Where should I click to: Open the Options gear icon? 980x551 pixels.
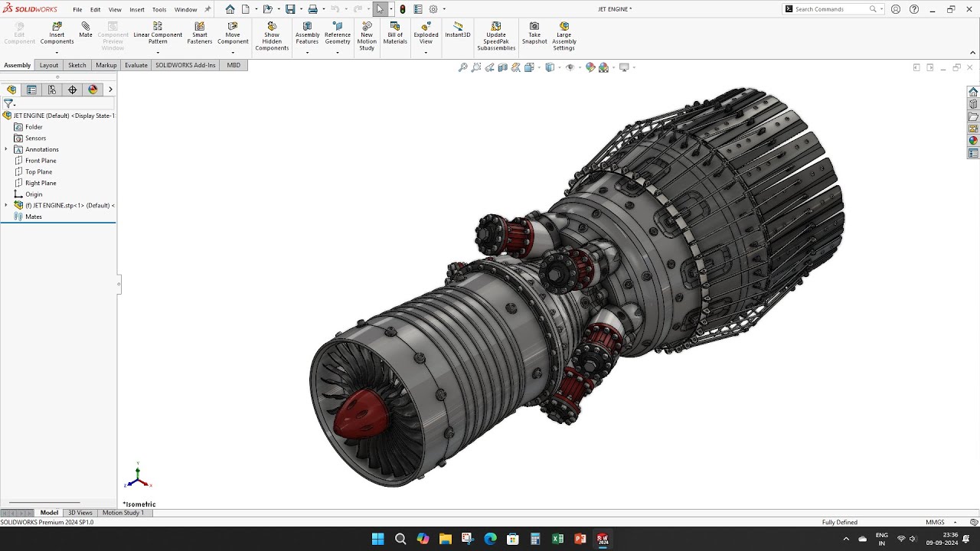[x=433, y=9]
